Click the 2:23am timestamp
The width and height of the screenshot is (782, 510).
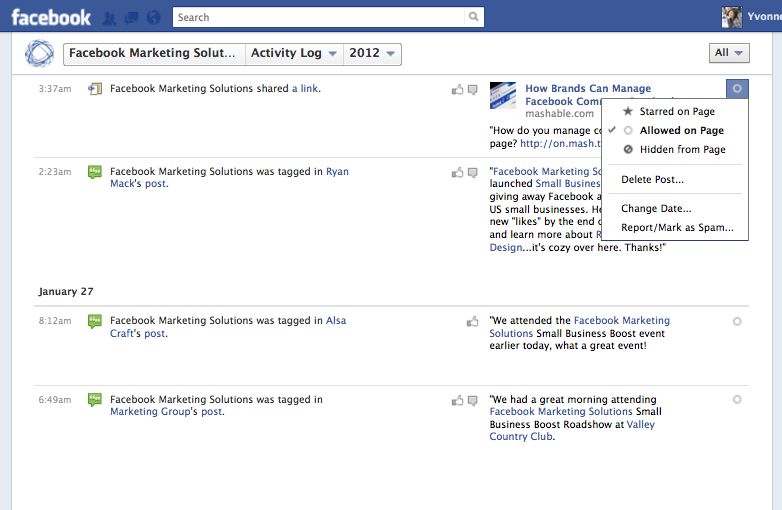[x=55, y=171]
